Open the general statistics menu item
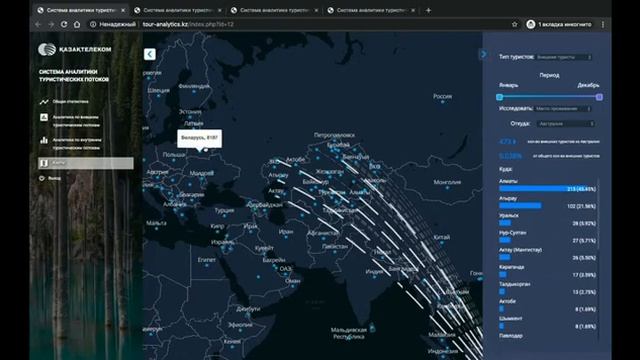Viewport: 640px width, 360px height. (70, 101)
